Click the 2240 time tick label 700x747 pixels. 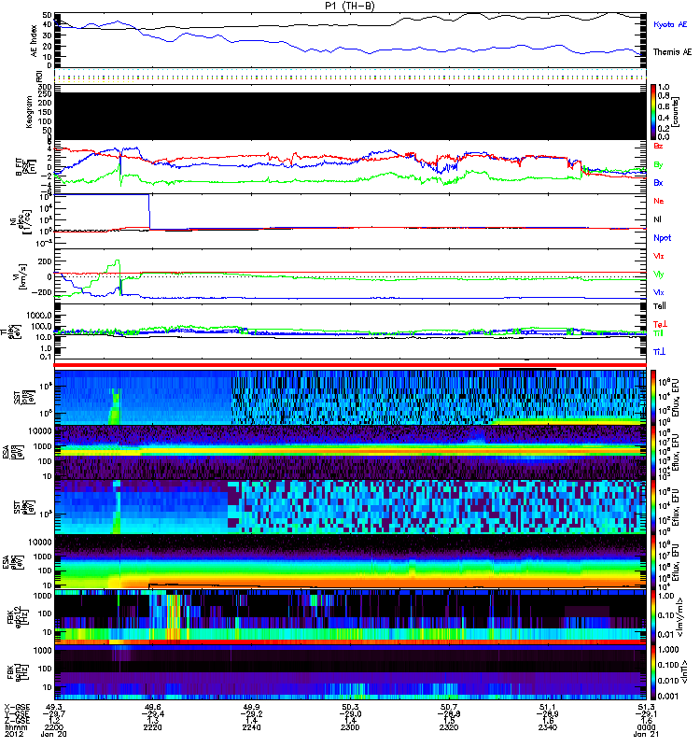[x=251, y=727]
